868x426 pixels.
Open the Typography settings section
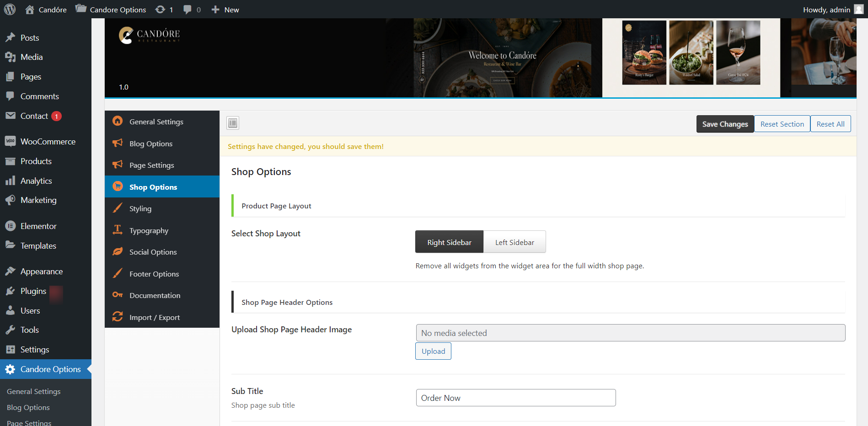pos(149,230)
